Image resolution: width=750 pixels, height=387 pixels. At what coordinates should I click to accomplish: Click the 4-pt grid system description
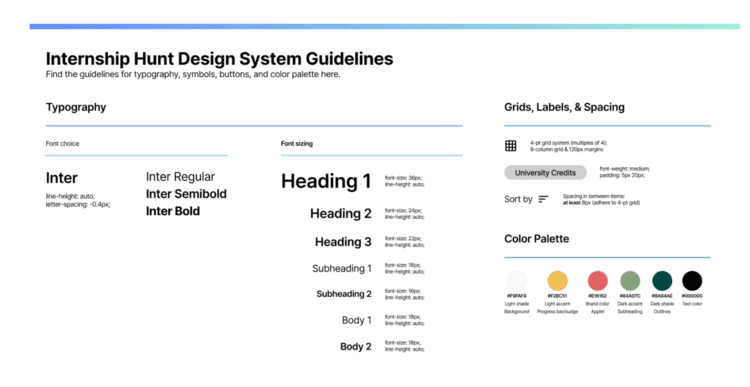[568, 146]
